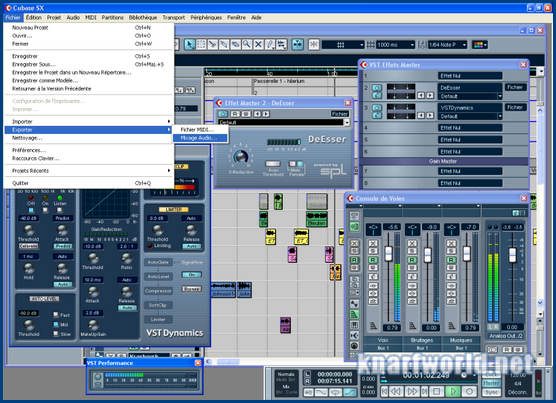Screen dimensions: 556x403
Task: Move the Voix channel volume fader
Action: click(389, 254)
